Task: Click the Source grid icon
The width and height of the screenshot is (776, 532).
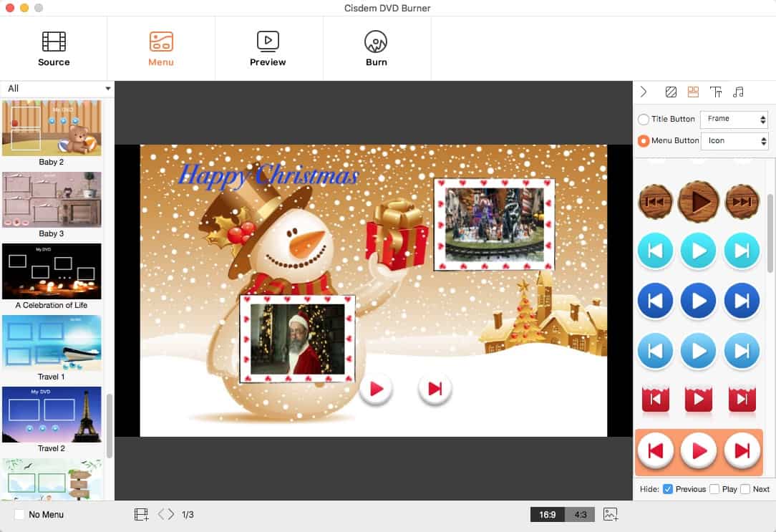Action: [x=53, y=42]
